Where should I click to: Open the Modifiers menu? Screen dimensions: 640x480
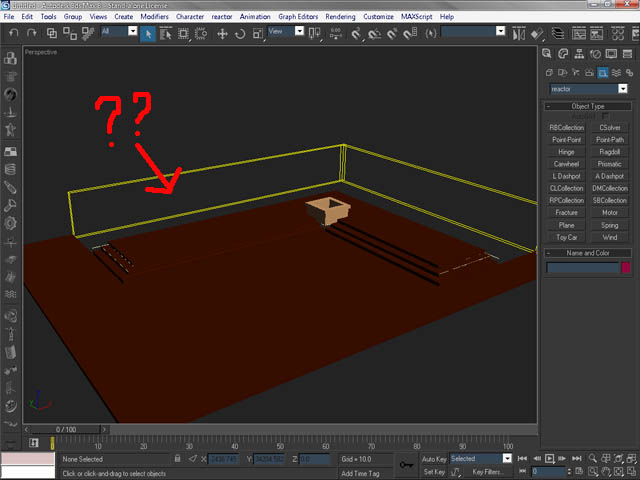tap(154, 17)
